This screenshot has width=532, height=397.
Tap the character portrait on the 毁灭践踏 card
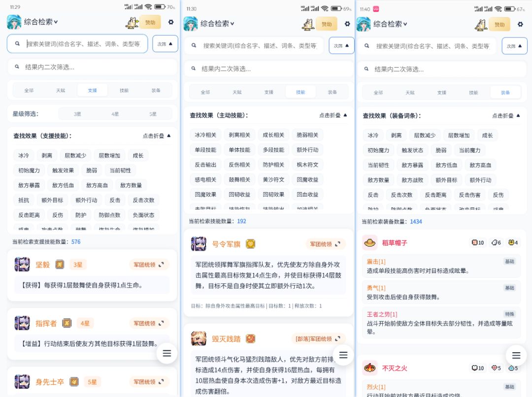click(x=199, y=339)
